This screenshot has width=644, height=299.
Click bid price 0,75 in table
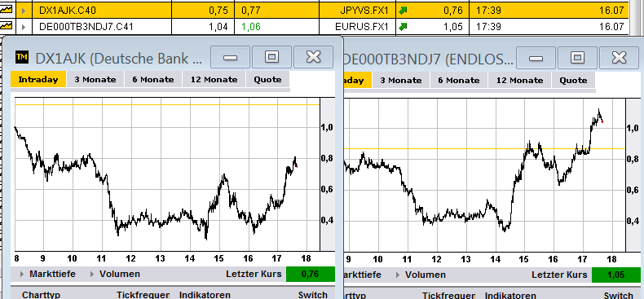(218, 11)
